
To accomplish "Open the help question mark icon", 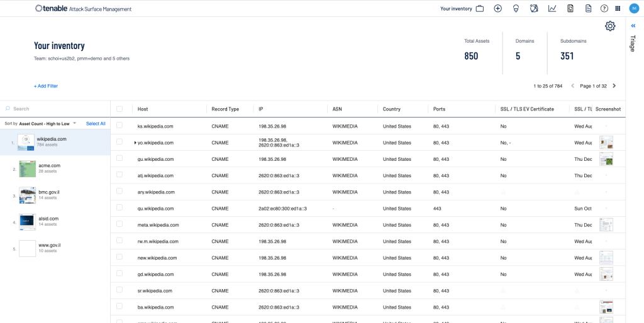I will tap(604, 9).
